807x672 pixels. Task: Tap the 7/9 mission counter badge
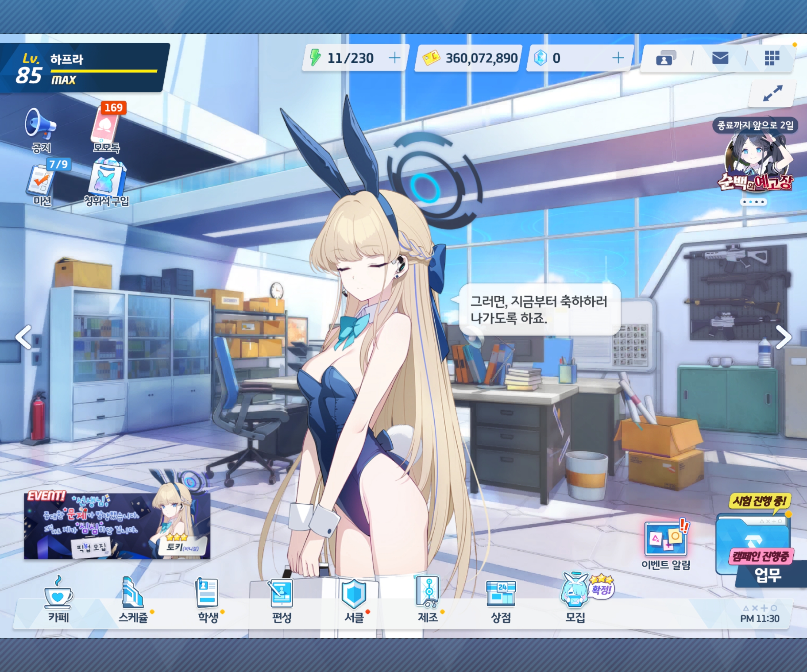(x=59, y=164)
